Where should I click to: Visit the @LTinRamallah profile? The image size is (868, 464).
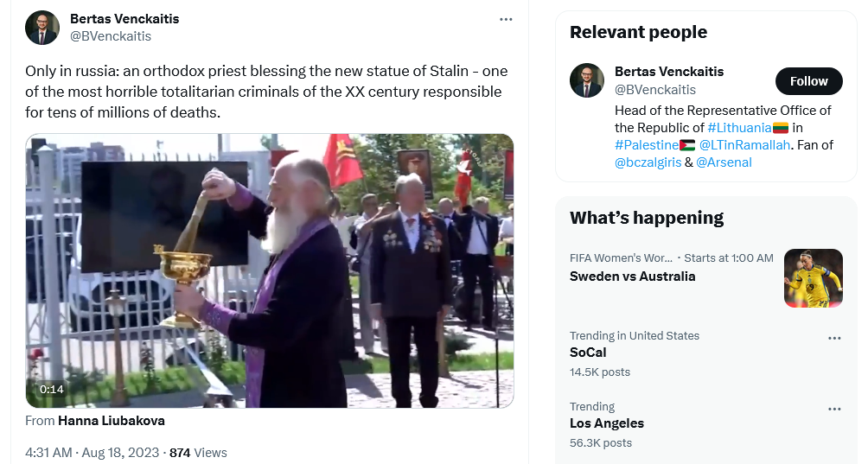pyautogui.click(x=744, y=145)
